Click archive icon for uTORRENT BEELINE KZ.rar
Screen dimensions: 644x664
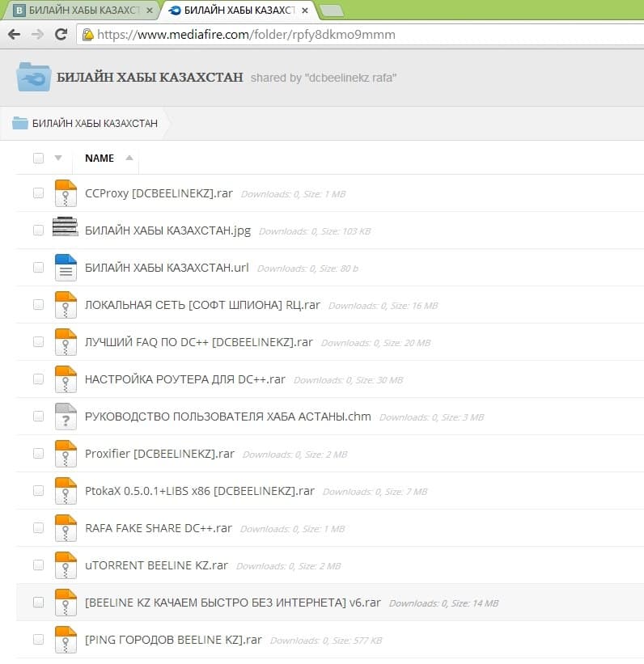(66, 565)
